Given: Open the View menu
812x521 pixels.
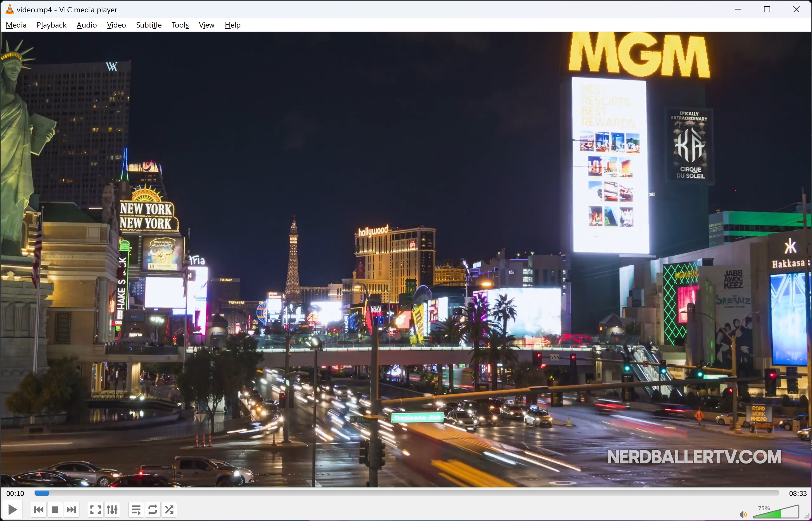Looking at the screenshot, I should 206,25.
